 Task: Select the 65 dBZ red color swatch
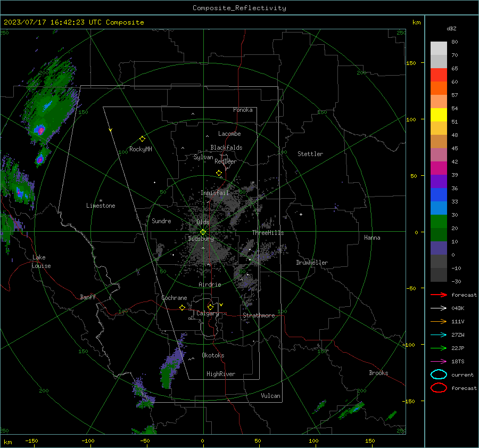coord(439,75)
